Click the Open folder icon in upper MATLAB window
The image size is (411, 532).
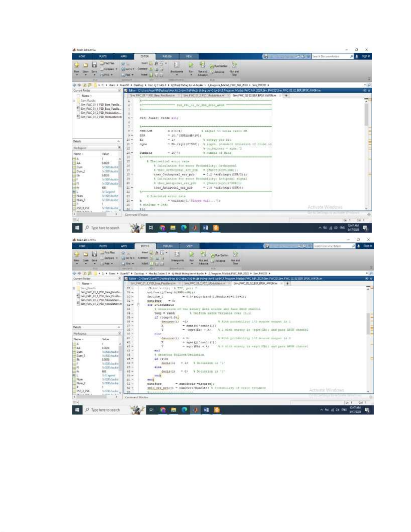(x=86, y=65)
